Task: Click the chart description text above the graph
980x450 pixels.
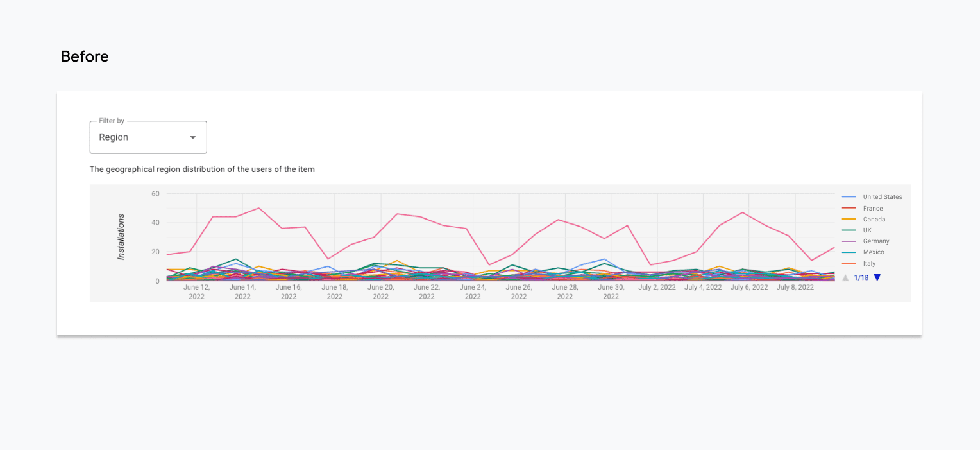Action: [x=202, y=169]
